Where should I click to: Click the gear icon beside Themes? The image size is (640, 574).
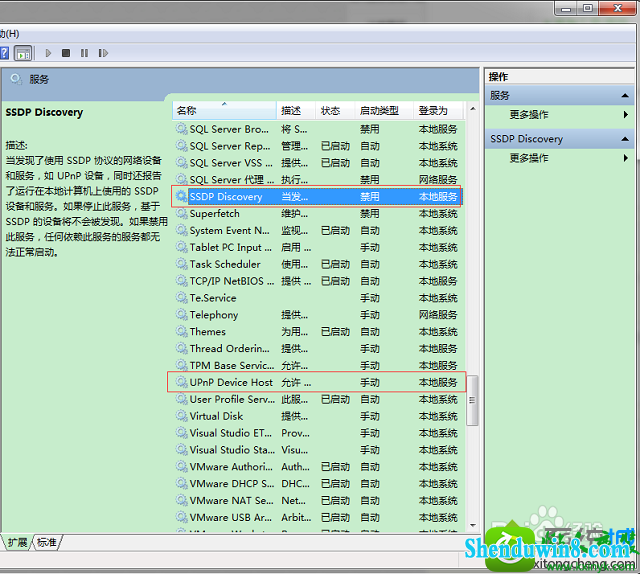coord(182,331)
